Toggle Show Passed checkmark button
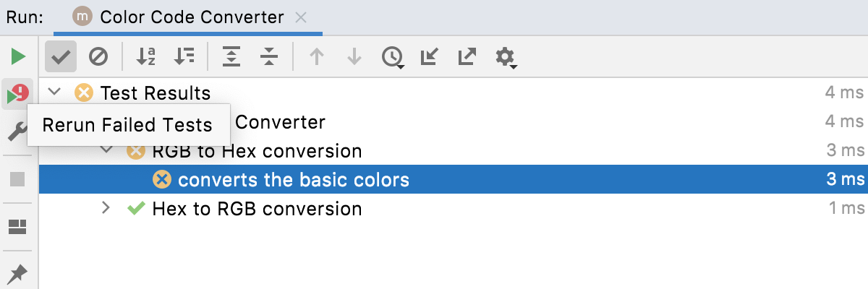 (61, 56)
